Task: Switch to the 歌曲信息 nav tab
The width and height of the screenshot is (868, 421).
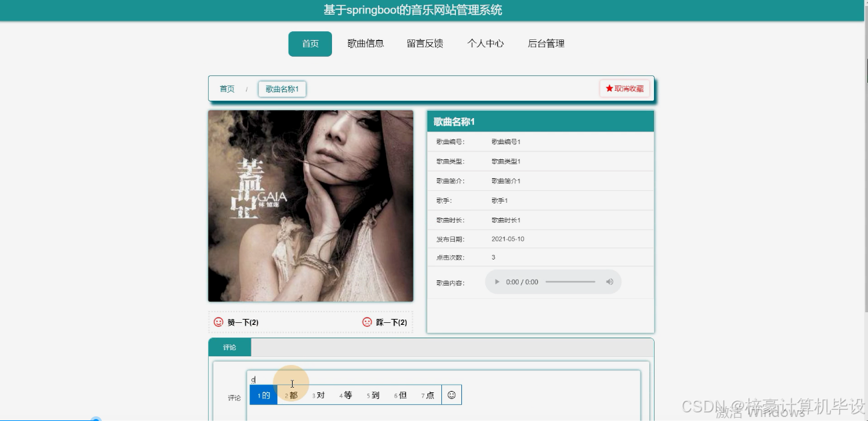Action: [365, 43]
